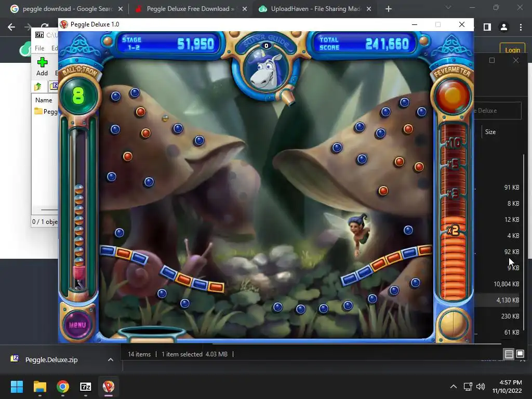This screenshot has height=399, width=532.
Task: Click the Total Score 241,660 display
Action: [x=363, y=44]
